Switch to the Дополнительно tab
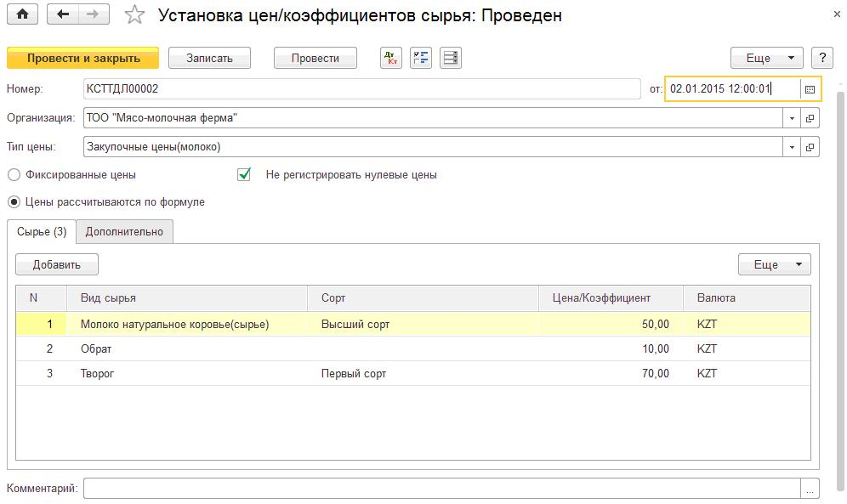847x504 pixels. 124,231
